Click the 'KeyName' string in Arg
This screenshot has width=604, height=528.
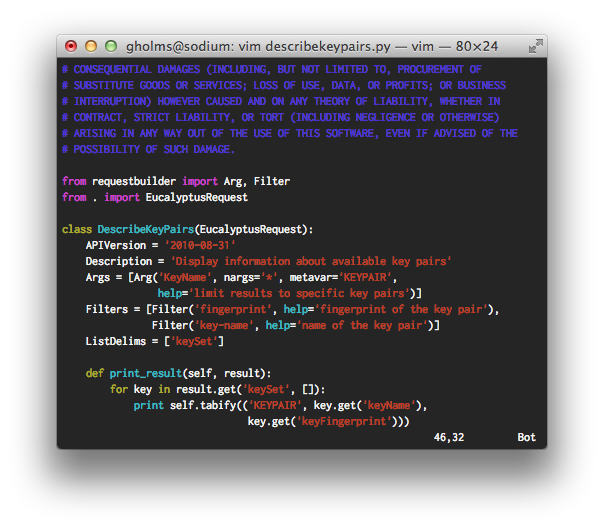185,277
